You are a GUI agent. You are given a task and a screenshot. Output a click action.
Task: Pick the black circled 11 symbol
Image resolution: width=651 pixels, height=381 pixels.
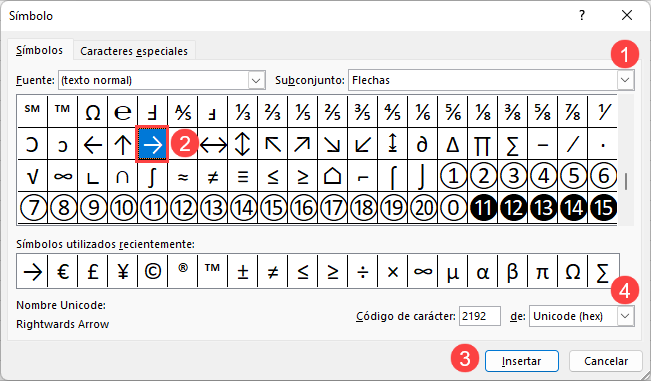[x=482, y=208]
